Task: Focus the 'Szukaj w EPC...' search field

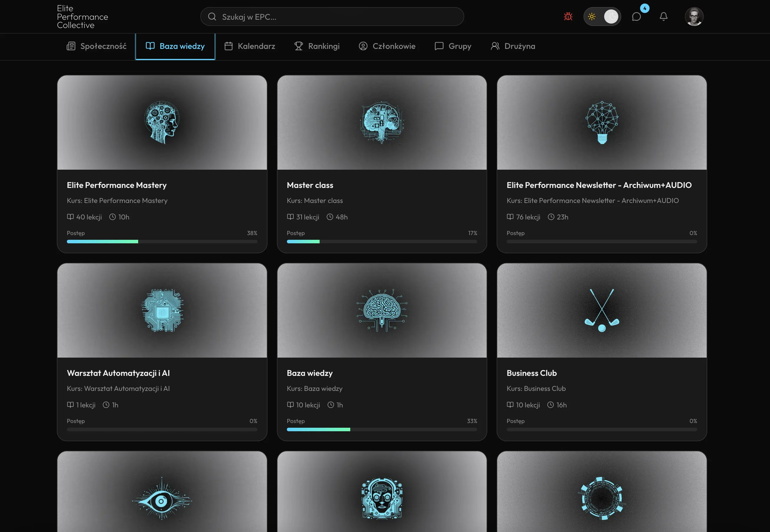Action: 332,17
